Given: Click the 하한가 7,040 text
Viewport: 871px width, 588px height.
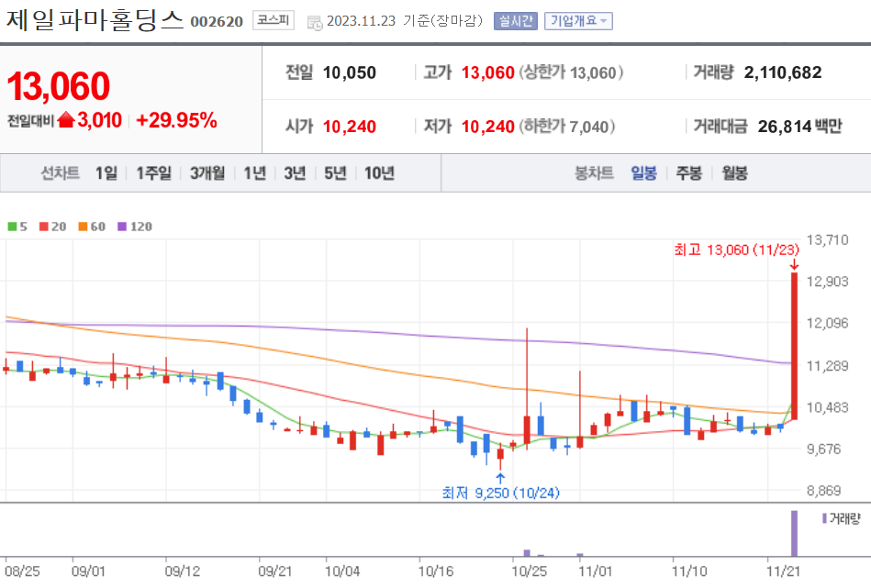Looking at the screenshot, I should tap(567, 126).
